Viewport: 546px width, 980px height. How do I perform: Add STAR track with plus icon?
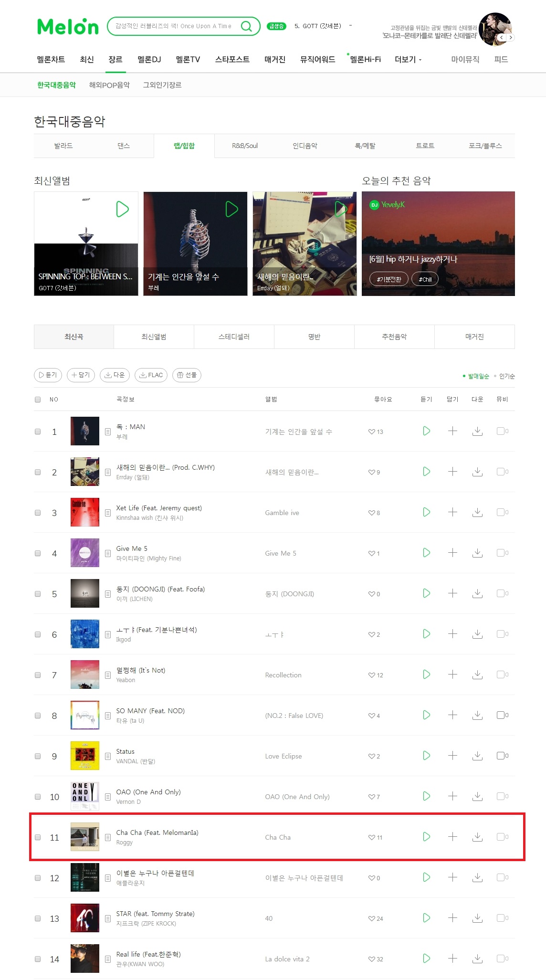(452, 918)
